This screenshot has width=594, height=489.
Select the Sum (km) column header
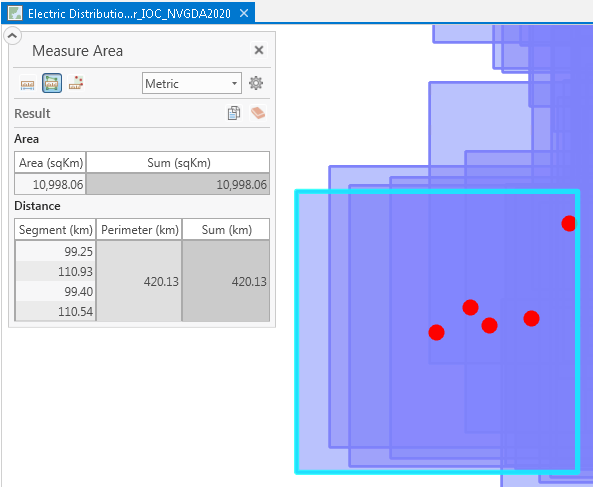pyautogui.click(x=226, y=230)
